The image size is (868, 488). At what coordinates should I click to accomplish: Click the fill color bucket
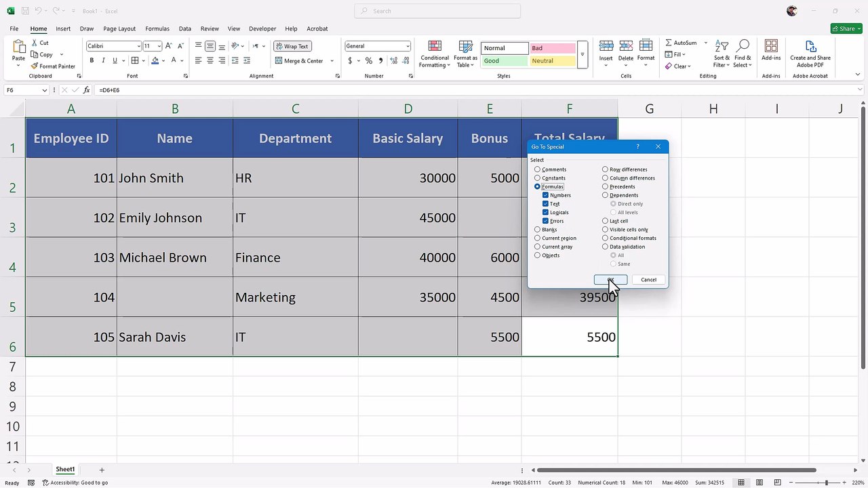(x=155, y=60)
